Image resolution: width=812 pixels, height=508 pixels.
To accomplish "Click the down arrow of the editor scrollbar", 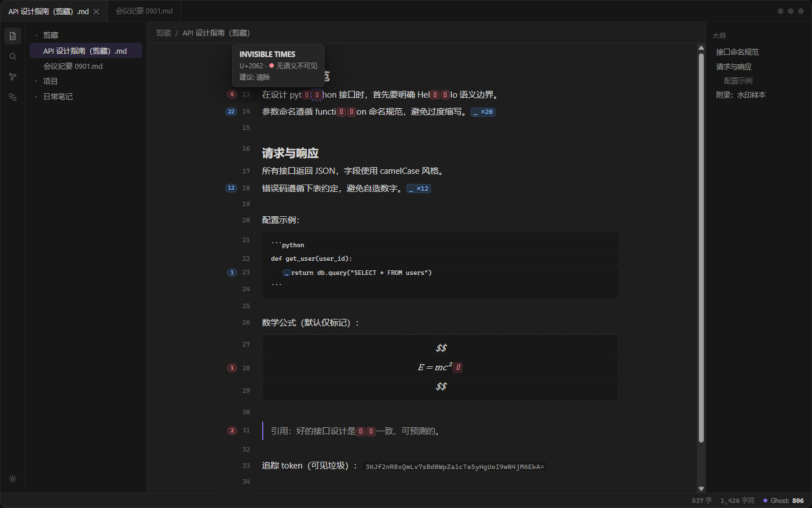I will coord(701,489).
